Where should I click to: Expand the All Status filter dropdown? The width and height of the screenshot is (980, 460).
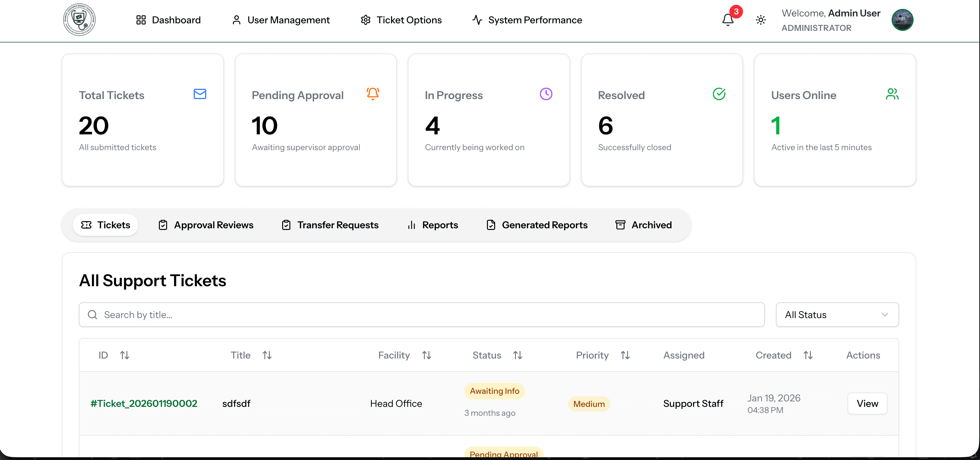(837, 315)
